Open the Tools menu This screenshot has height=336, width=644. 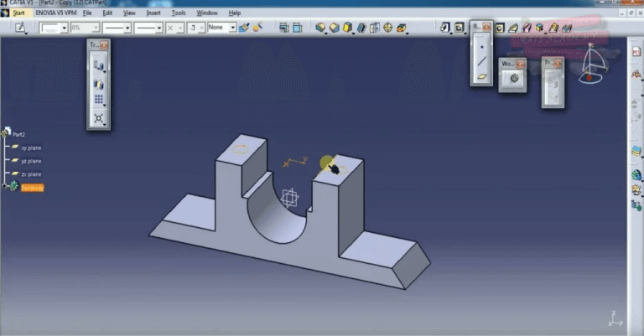click(x=179, y=13)
